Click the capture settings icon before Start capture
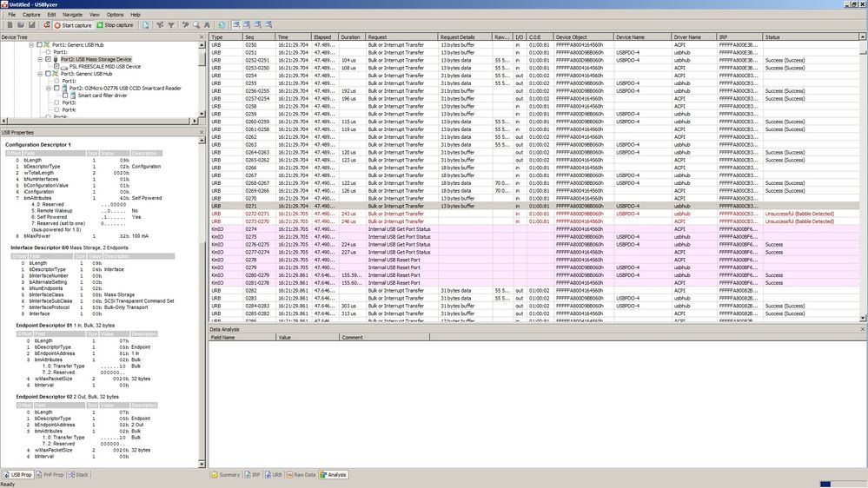868x488 pixels. pyautogui.click(x=47, y=25)
